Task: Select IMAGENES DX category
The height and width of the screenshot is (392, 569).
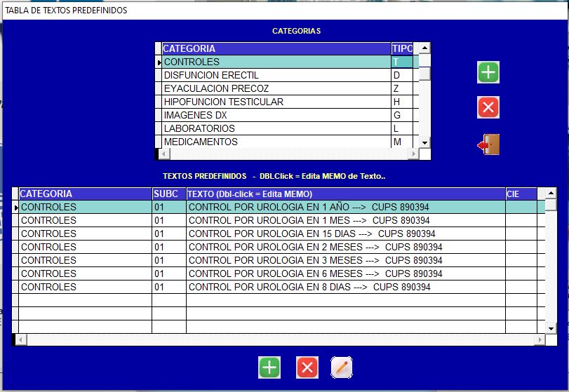Action: [276, 115]
